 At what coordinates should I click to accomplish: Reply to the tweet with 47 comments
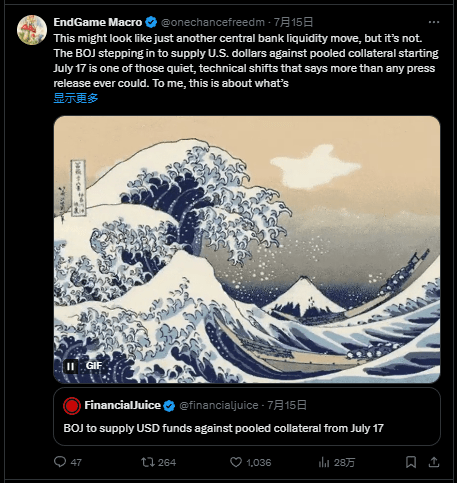[x=68, y=462]
